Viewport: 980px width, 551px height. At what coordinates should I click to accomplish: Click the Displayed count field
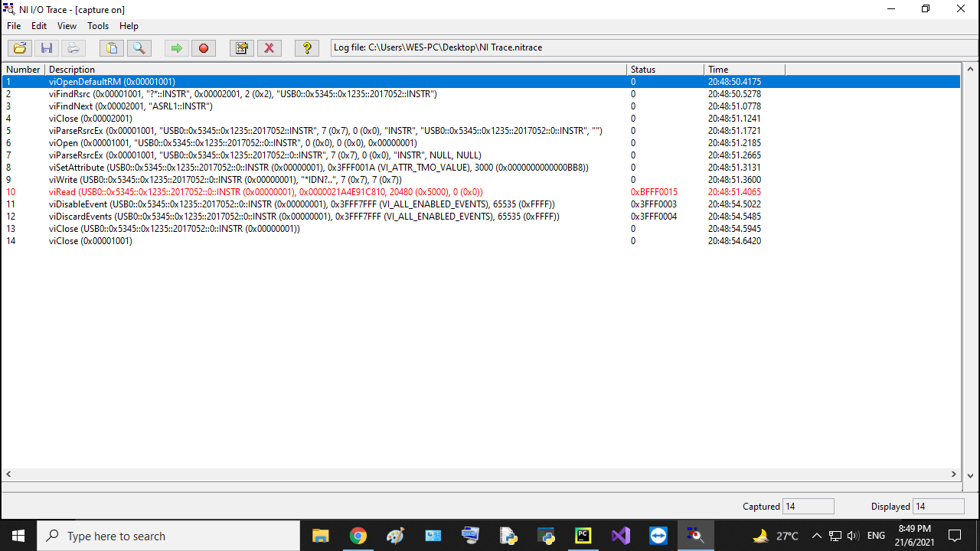pos(939,506)
